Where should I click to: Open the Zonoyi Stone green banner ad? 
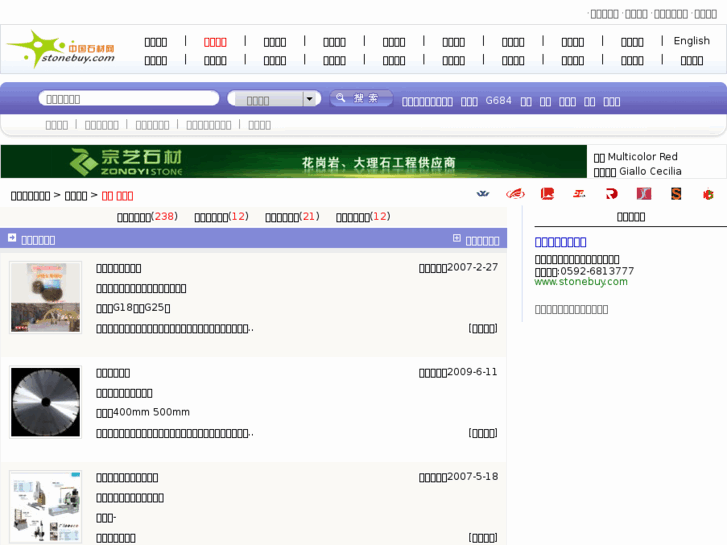coord(293,161)
